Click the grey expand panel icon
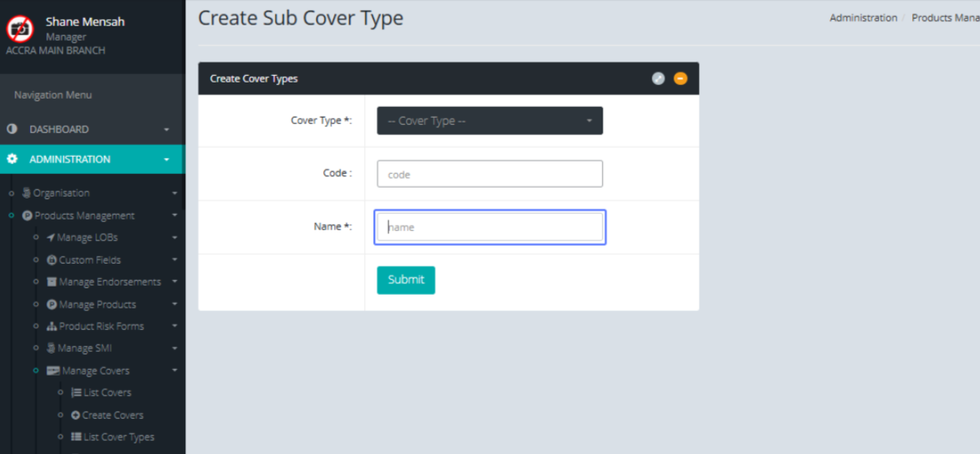Viewport: 980px width, 454px height. (x=658, y=79)
